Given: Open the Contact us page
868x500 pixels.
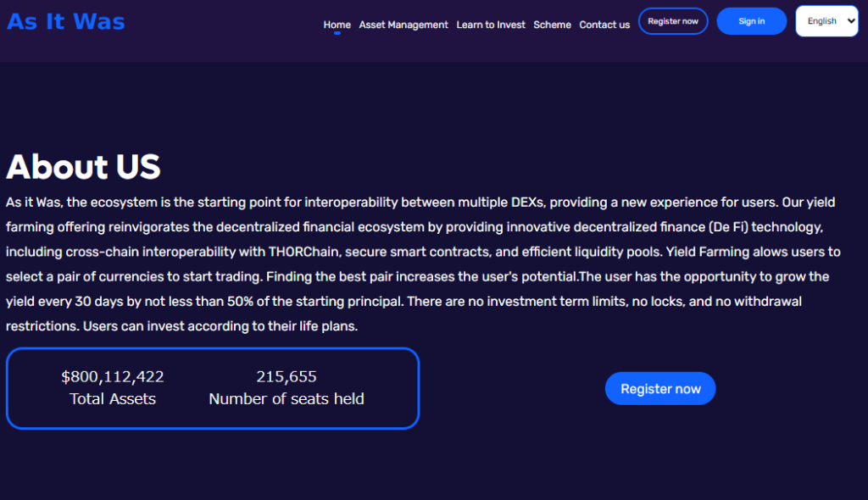Looking at the screenshot, I should pos(604,25).
